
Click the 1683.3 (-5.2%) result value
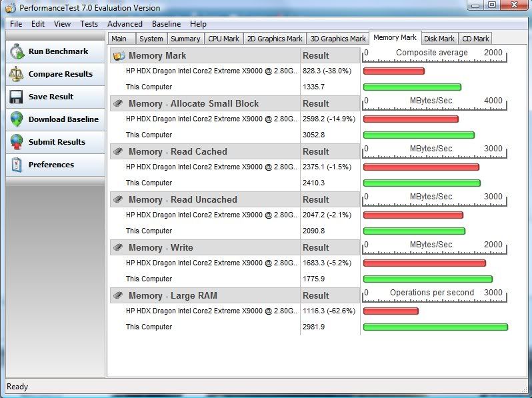click(x=327, y=263)
